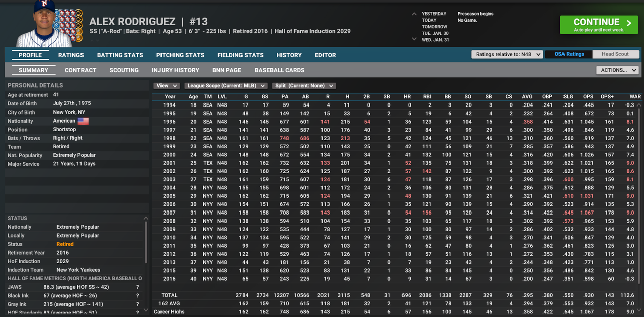Viewport: 644px width, 317px height.
Task: Open the League Scope (Current: MLB) dropdown
Action: coord(226,86)
